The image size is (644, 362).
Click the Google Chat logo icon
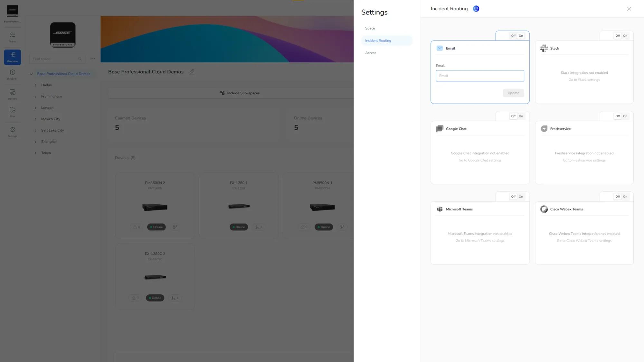(440, 129)
